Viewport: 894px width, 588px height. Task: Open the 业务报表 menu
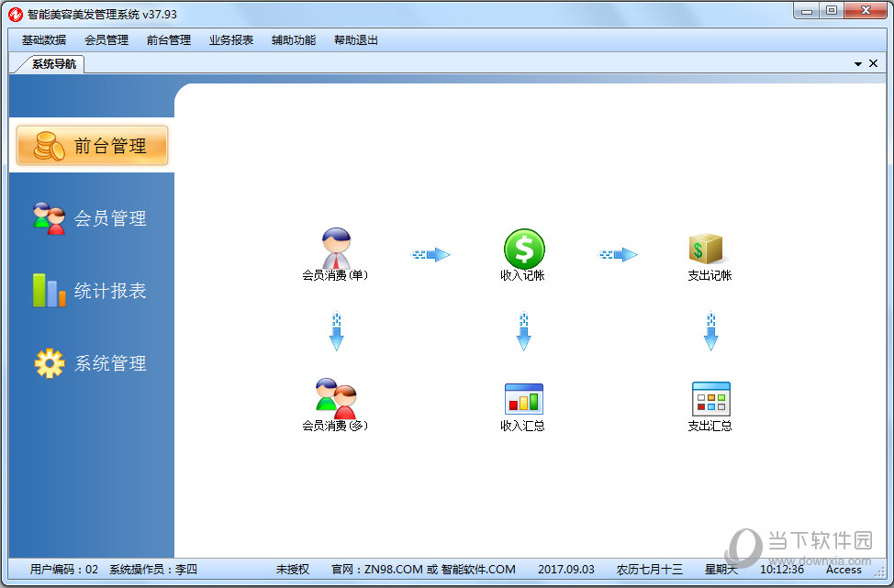(231, 39)
